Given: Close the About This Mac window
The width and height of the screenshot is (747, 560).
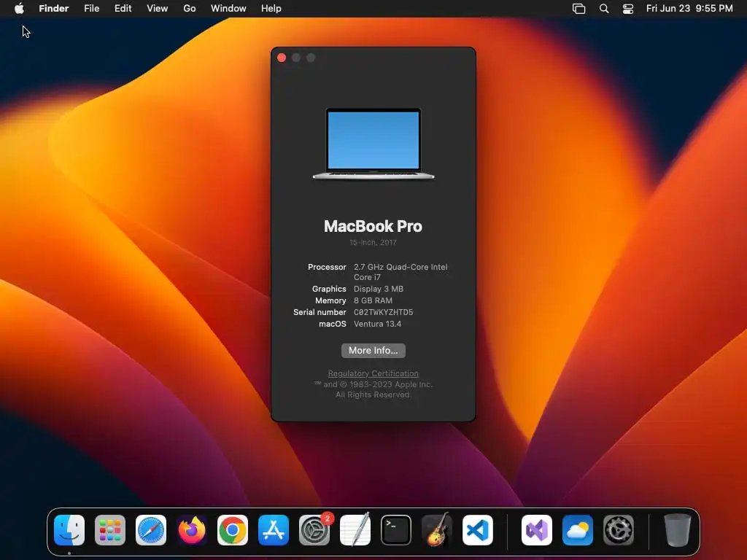Looking at the screenshot, I should [x=282, y=58].
